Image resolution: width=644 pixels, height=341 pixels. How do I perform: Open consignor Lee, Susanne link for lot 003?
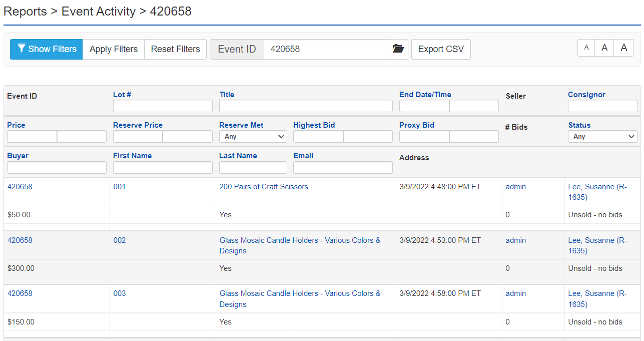click(597, 299)
